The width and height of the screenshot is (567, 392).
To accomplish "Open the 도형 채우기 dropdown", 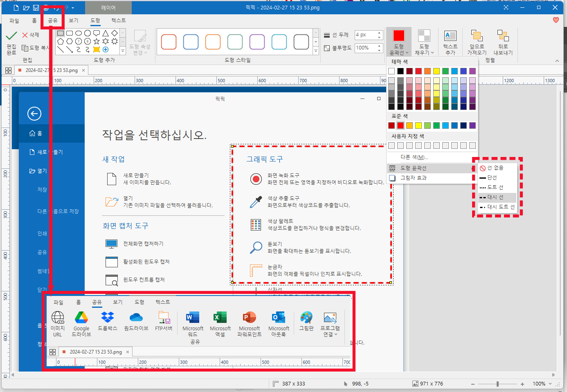I will point(424,43).
